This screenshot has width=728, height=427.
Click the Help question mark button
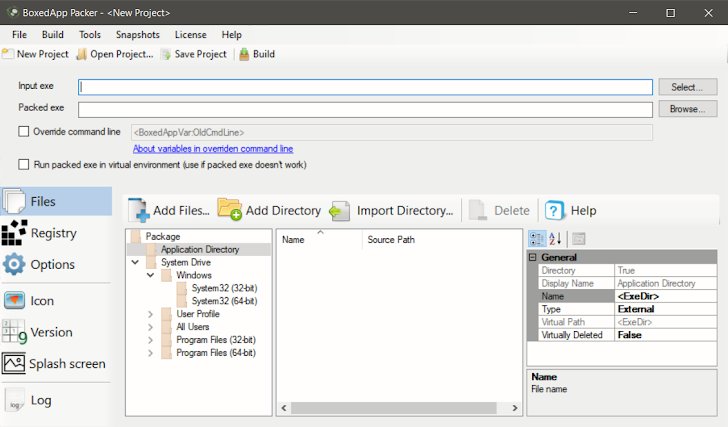point(571,211)
